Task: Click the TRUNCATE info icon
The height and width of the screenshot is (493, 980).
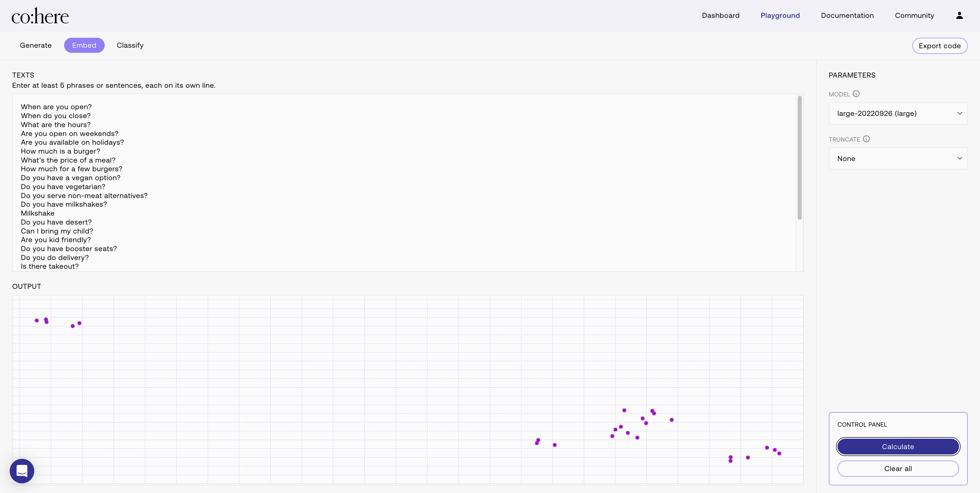Action: click(x=866, y=139)
